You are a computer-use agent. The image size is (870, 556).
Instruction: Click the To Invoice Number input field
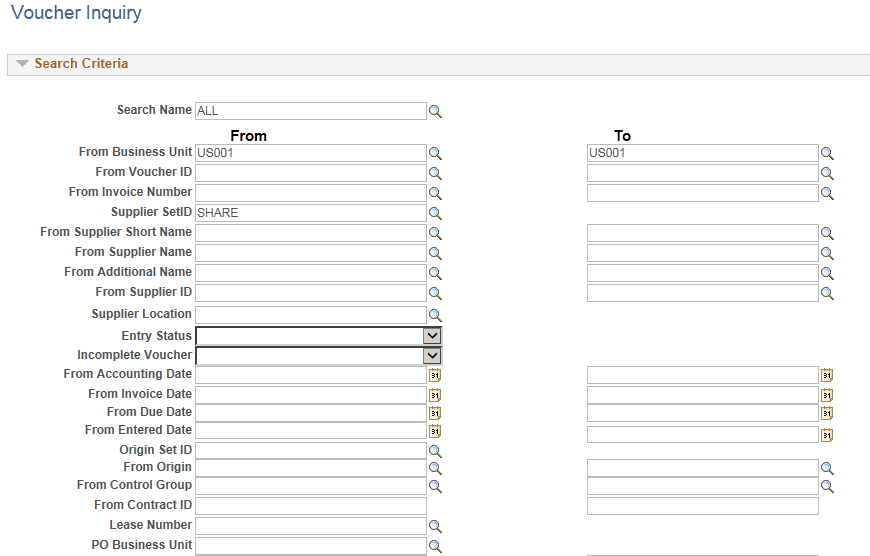(x=702, y=193)
